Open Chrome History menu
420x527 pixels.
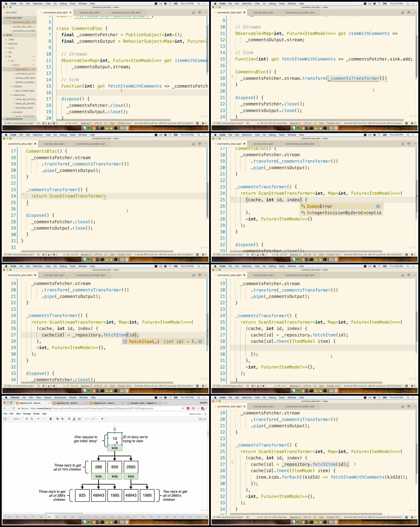(48, 397)
